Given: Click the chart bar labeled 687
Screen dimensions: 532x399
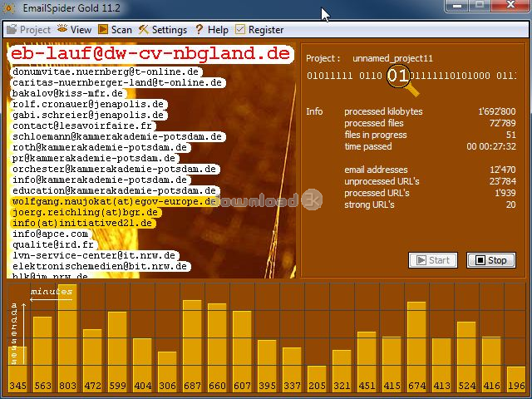Looking at the screenshot, I should coord(192,346).
